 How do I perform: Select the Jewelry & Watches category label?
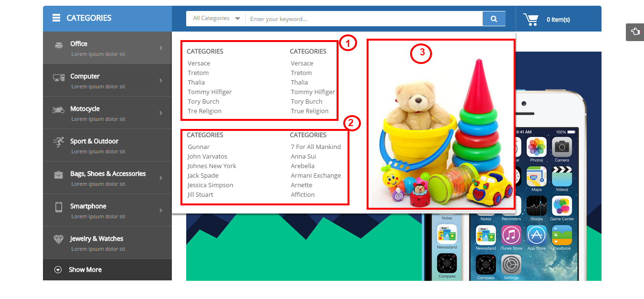tap(97, 238)
